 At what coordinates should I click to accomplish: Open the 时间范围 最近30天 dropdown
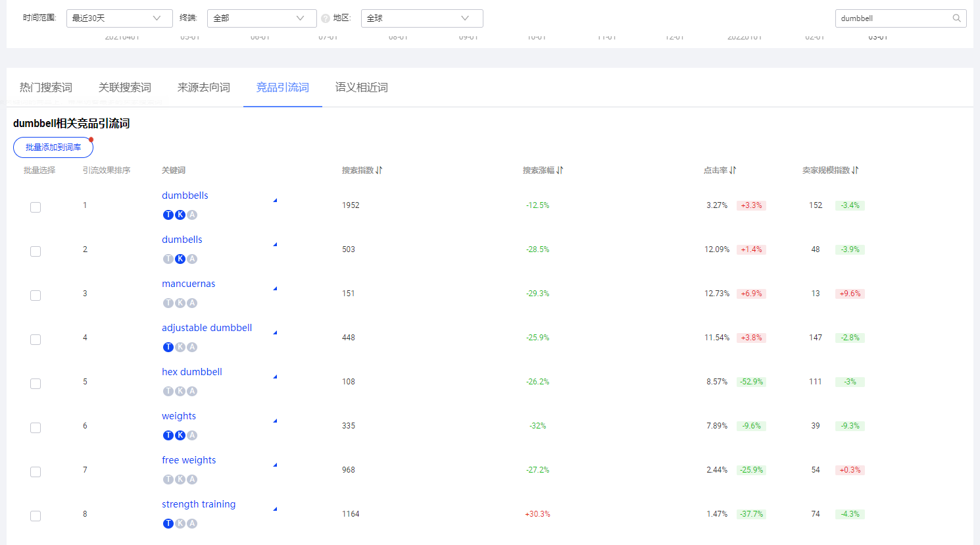[x=119, y=18]
